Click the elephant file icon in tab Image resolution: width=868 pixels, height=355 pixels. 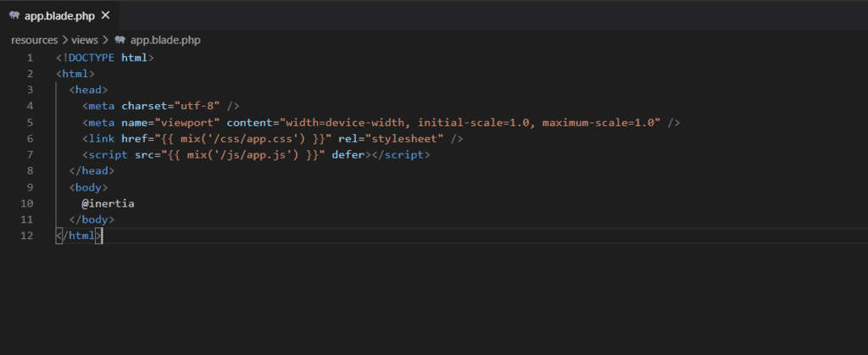14,15
